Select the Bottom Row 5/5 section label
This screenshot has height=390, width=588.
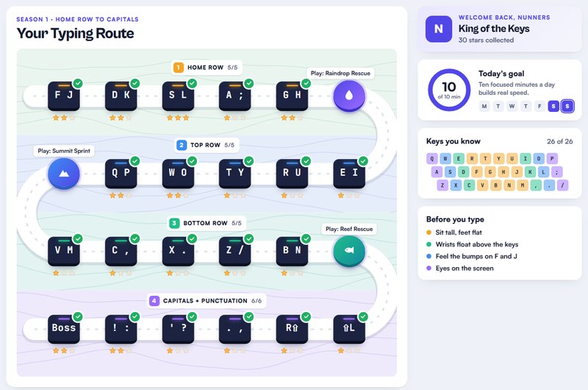click(x=207, y=223)
